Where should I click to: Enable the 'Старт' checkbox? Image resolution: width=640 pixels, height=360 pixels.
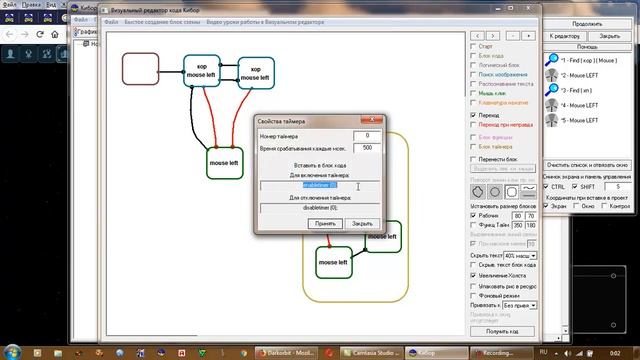473,46
